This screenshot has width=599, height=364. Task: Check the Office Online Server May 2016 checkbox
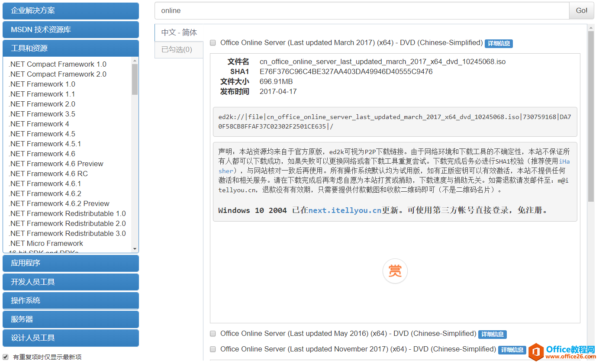(x=213, y=333)
